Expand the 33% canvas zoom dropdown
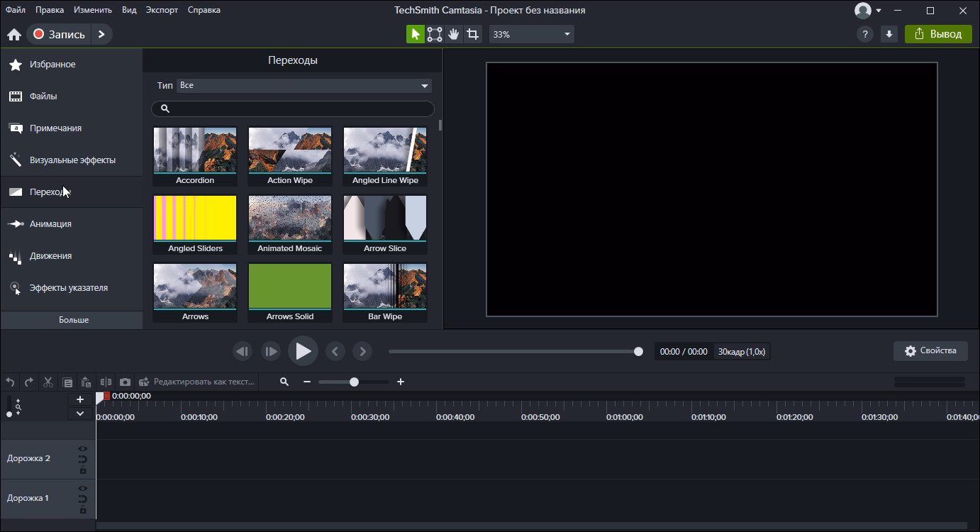This screenshot has width=980, height=532. tap(567, 34)
